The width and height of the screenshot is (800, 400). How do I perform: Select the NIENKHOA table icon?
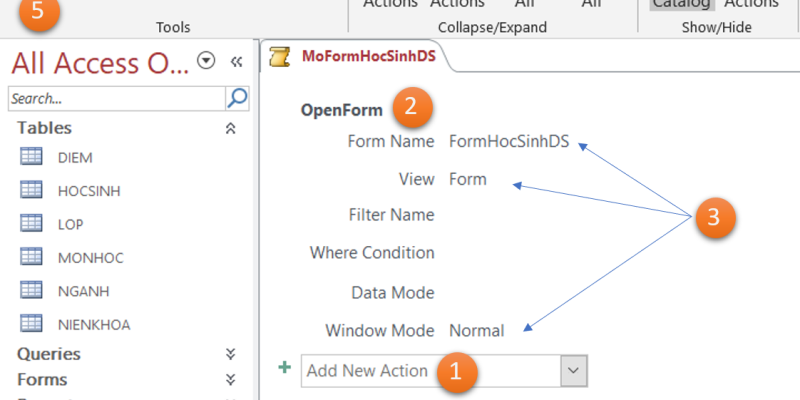tap(31, 323)
